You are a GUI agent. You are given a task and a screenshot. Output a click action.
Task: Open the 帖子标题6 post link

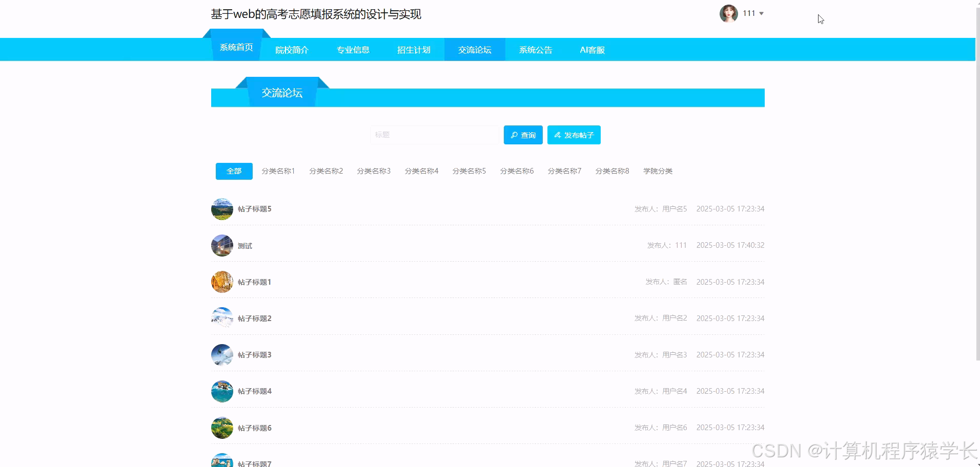tap(254, 428)
